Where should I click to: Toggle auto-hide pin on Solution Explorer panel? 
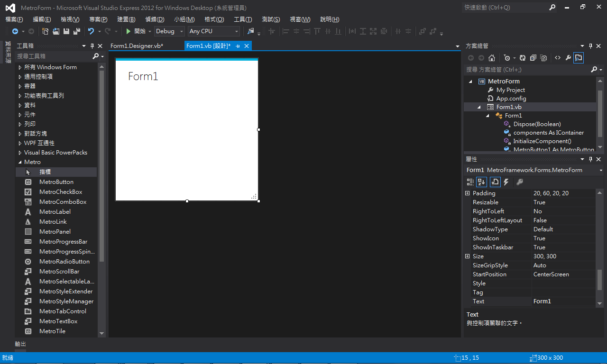(590, 46)
